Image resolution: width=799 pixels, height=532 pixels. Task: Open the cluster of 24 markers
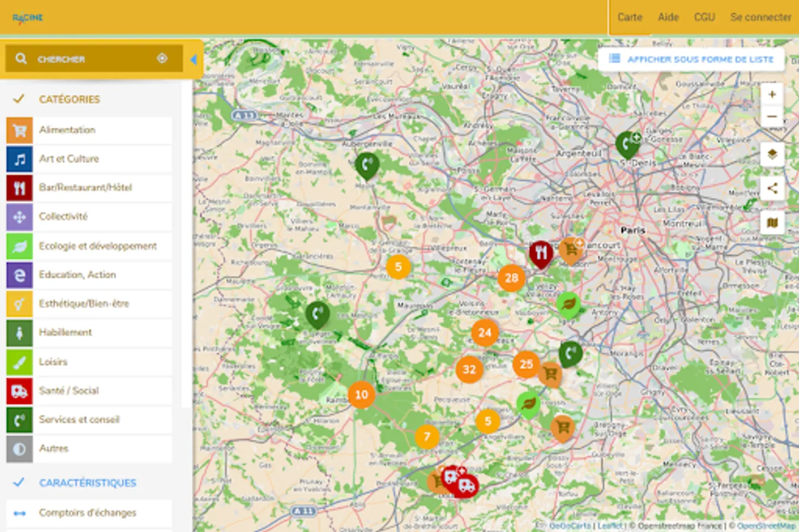pyautogui.click(x=485, y=333)
